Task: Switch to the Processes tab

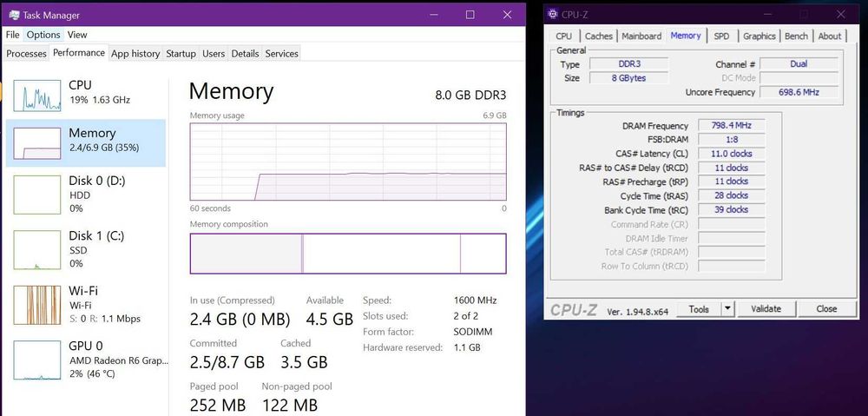Action: 26,54
